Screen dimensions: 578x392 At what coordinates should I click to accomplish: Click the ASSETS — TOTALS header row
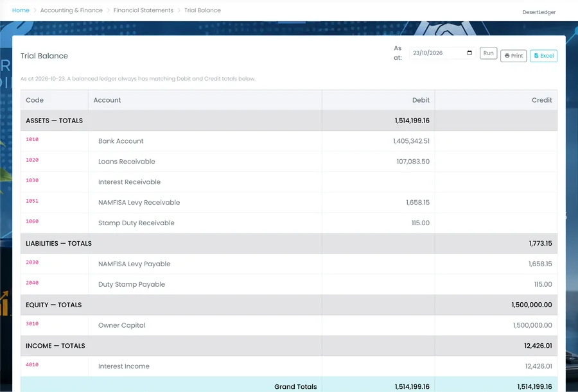pos(289,121)
